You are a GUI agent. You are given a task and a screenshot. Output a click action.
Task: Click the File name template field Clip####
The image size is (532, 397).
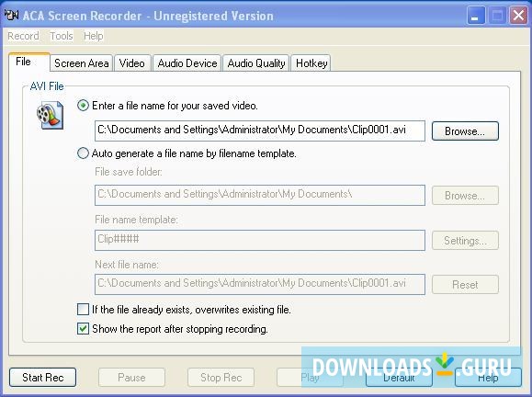pyautogui.click(x=260, y=240)
